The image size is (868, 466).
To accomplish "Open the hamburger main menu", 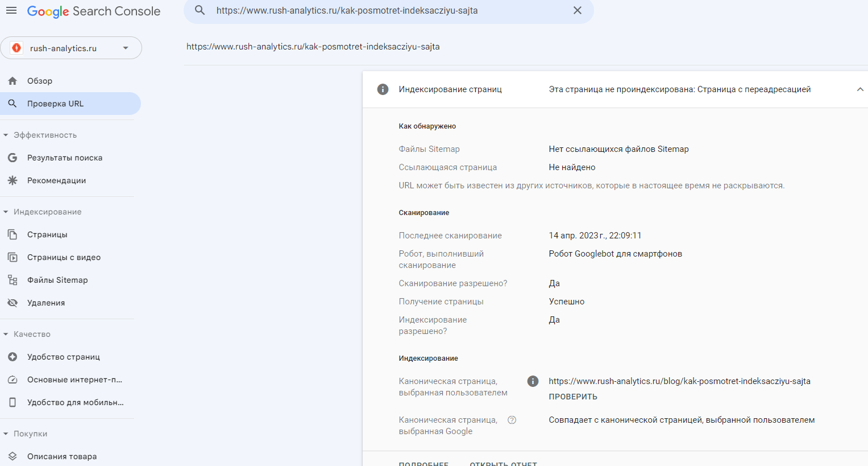I will point(11,11).
